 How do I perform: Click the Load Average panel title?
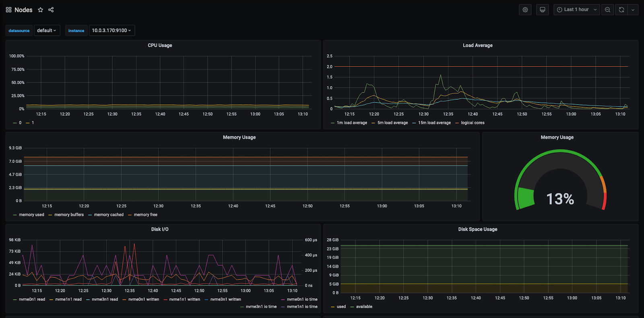coord(477,45)
